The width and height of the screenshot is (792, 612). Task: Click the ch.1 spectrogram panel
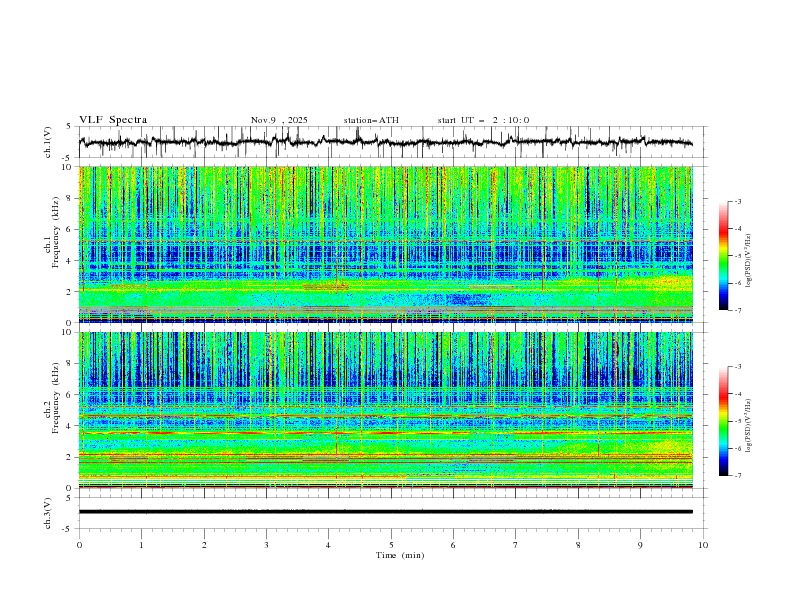tap(386, 244)
